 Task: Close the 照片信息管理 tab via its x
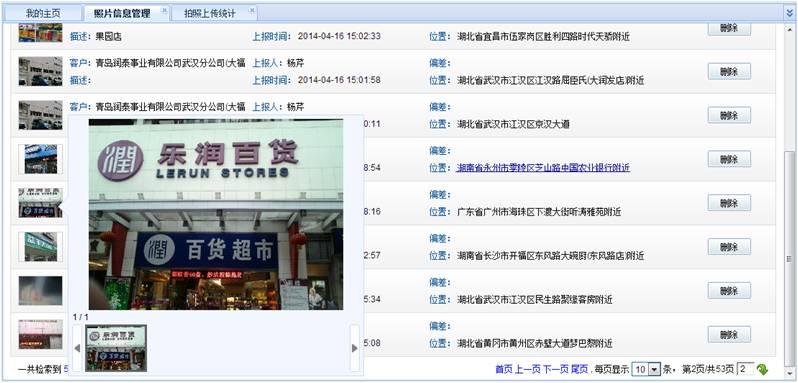(x=164, y=10)
